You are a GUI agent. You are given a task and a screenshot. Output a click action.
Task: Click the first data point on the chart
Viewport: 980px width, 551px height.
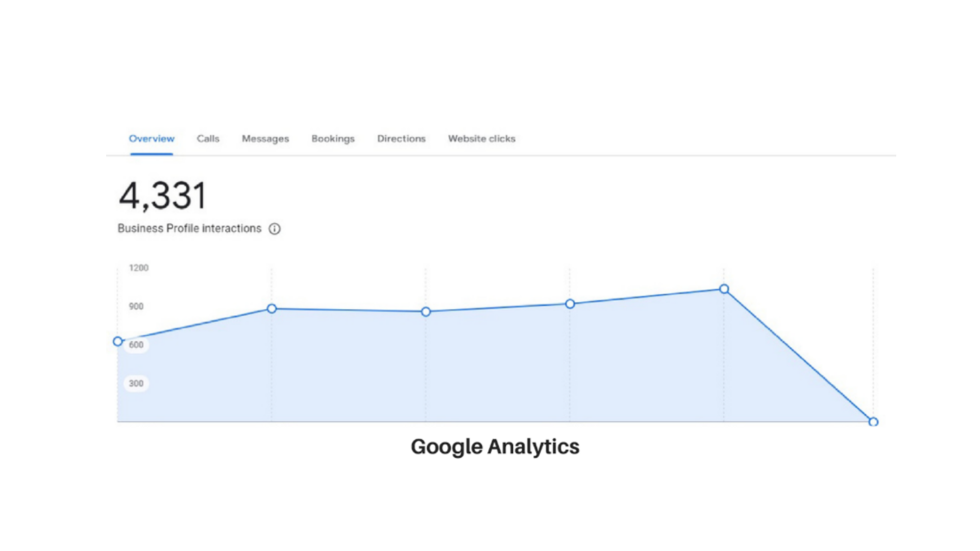coord(118,341)
